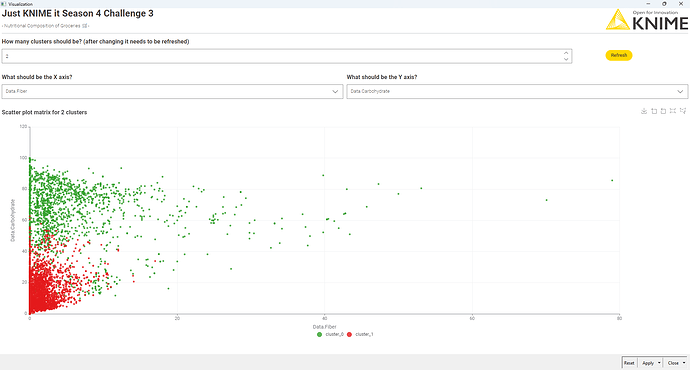The image size is (690, 370).
Task: Click the green outlier point near Fiber 79
Action: point(612,180)
